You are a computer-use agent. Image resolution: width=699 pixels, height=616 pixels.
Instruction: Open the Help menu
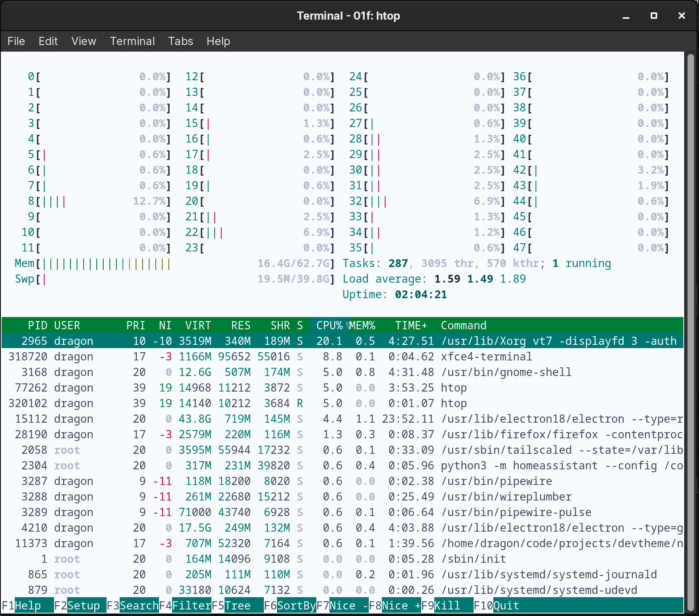(x=218, y=41)
